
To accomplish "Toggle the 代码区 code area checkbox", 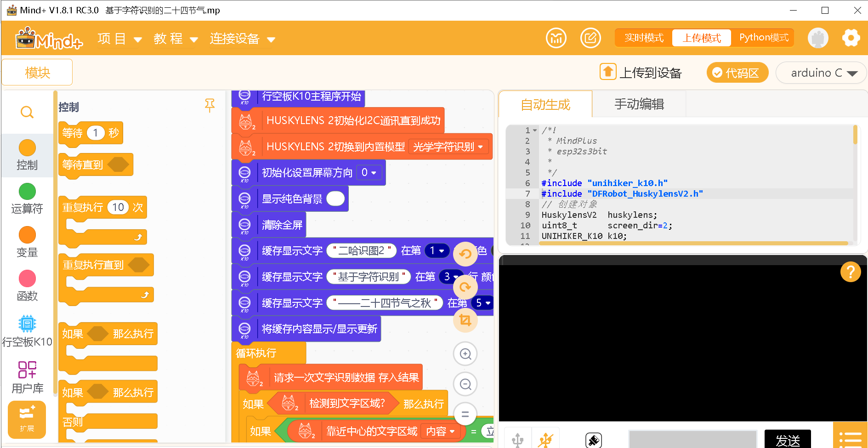I will pyautogui.click(x=738, y=73).
